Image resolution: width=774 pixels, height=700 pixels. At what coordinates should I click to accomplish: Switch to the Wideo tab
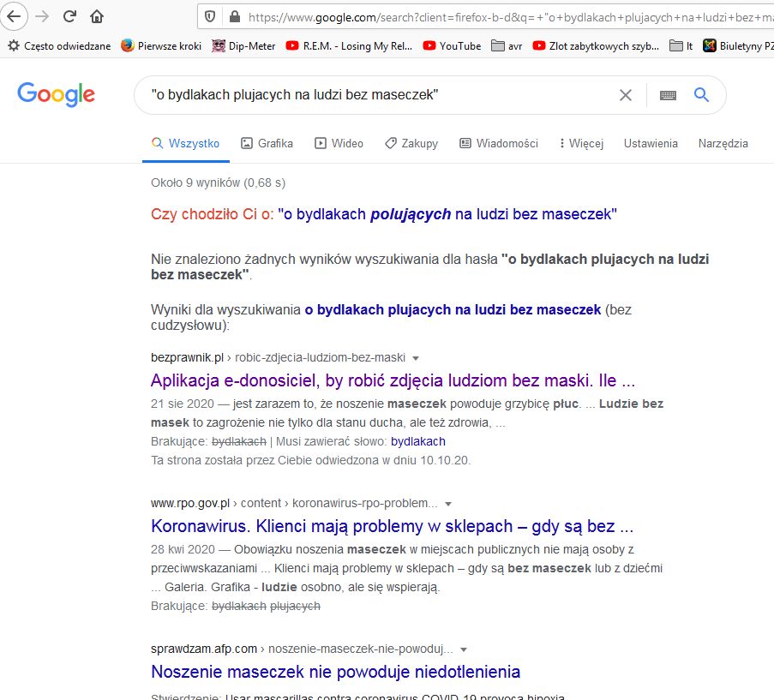tap(339, 144)
